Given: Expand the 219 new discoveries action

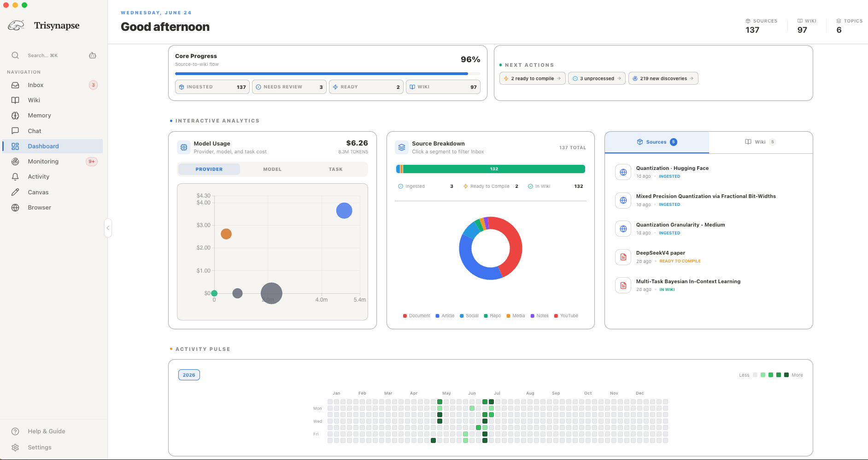Looking at the screenshot, I should pyautogui.click(x=663, y=78).
